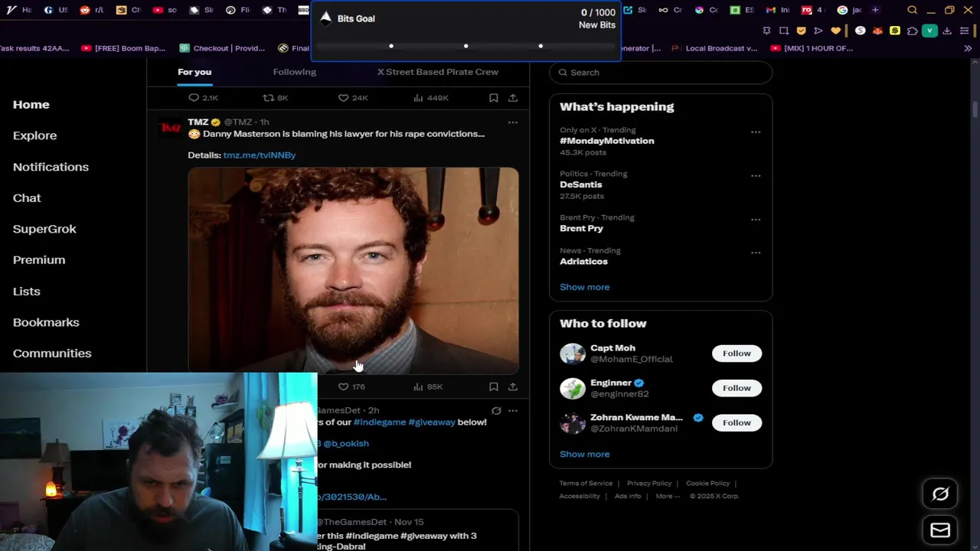Screen dimensions: 980x551
Task: Like the top post with 24K likes
Action: pos(353,98)
